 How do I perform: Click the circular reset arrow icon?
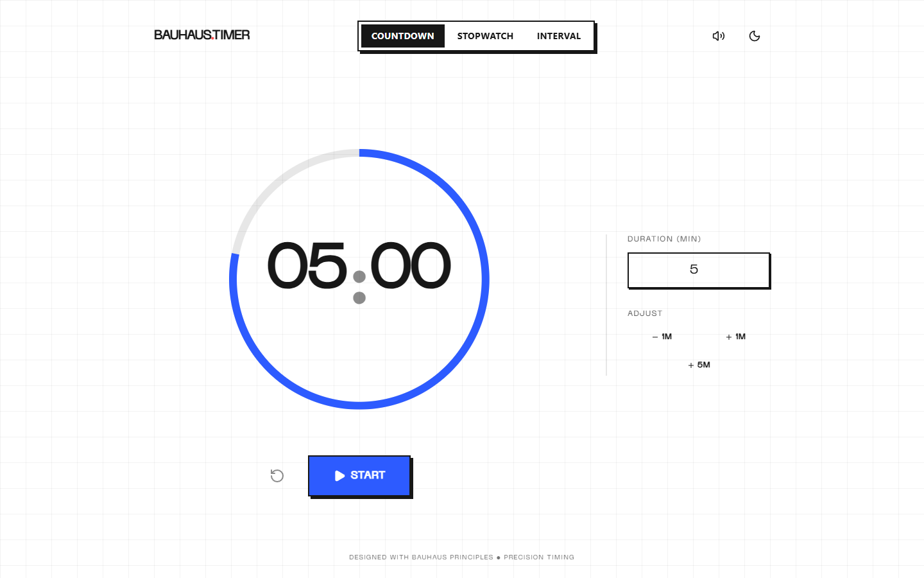click(x=277, y=476)
